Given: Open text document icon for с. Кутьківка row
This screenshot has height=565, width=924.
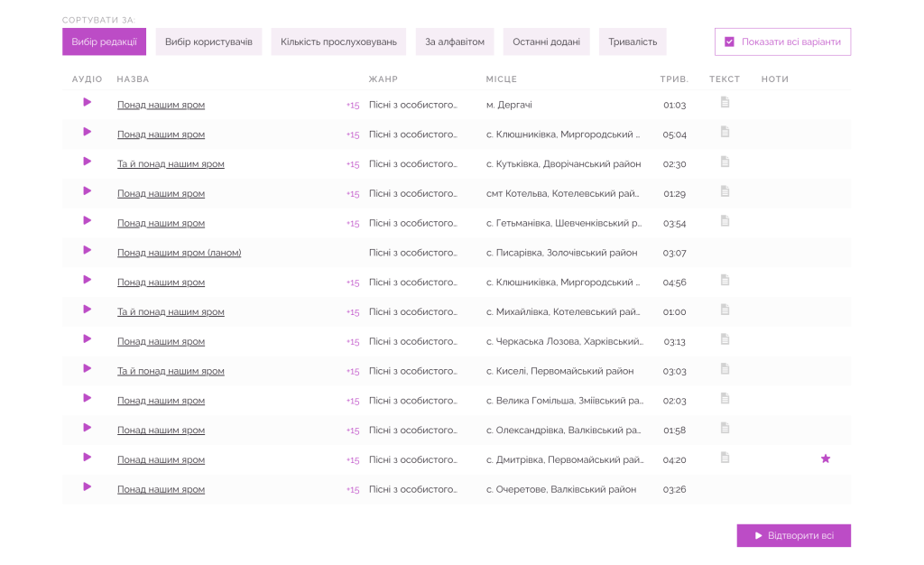Looking at the screenshot, I should pyautogui.click(x=725, y=162).
